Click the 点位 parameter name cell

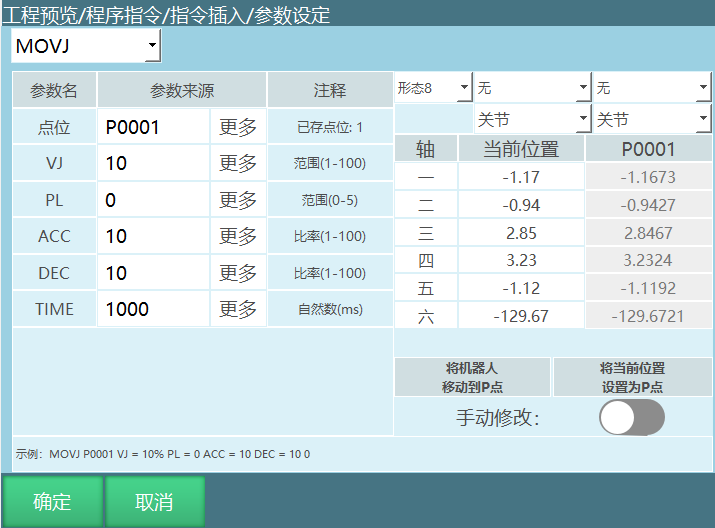[x=54, y=127]
